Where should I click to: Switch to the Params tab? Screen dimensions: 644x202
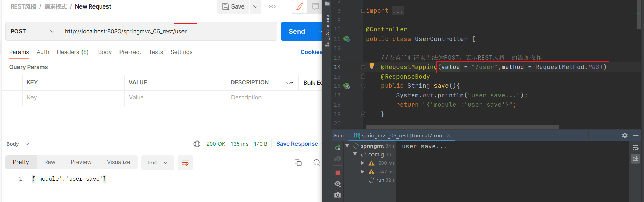(x=19, y=52)
